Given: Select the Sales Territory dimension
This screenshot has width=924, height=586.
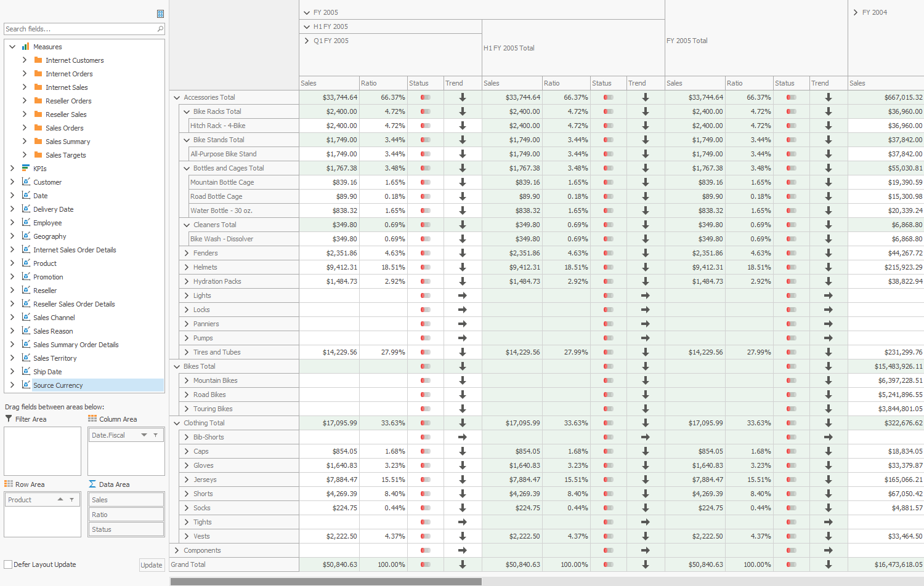Looking at the screenshot, I should tap(55, 358).
